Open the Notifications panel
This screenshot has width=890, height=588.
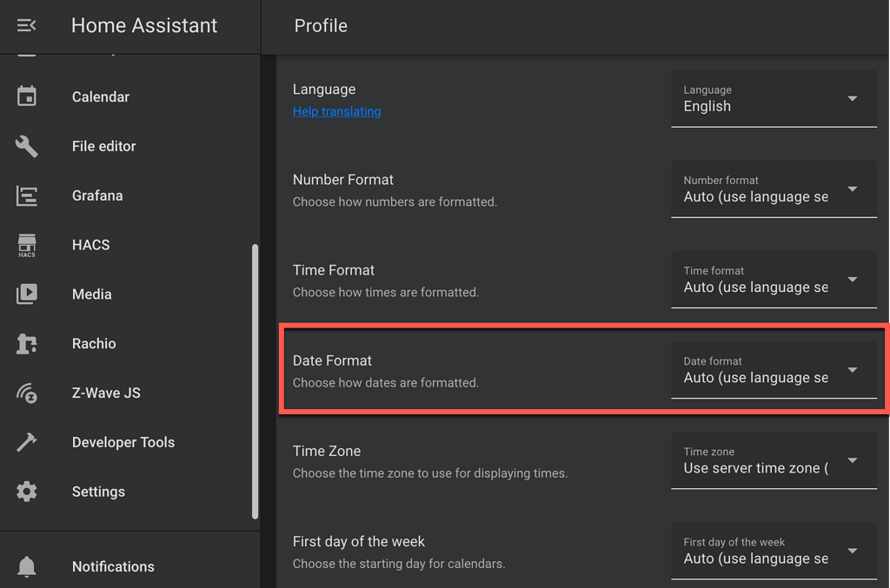113,566
